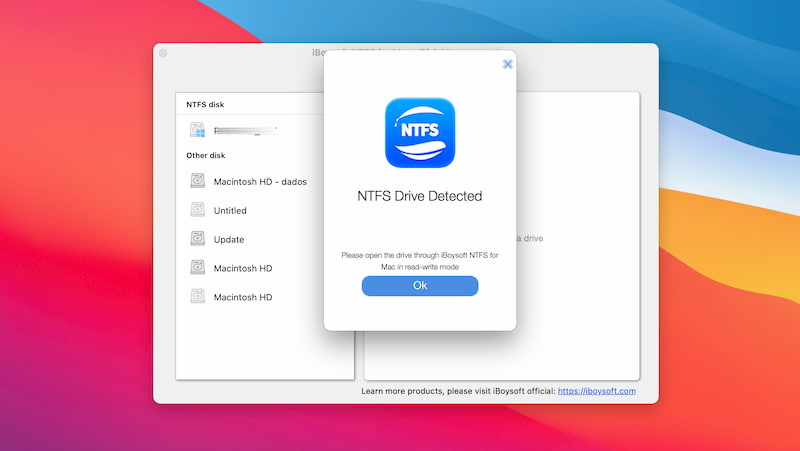The width and height of the screenshot is (800, 451).
Task: Click the main window's gray close dot
Action: point(163,53)
